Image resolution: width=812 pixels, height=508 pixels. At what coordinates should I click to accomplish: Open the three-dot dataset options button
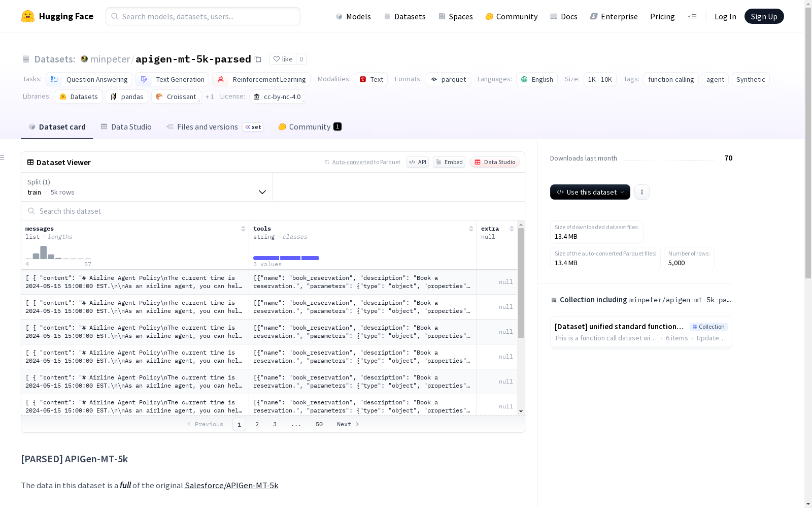click(642, 192)
